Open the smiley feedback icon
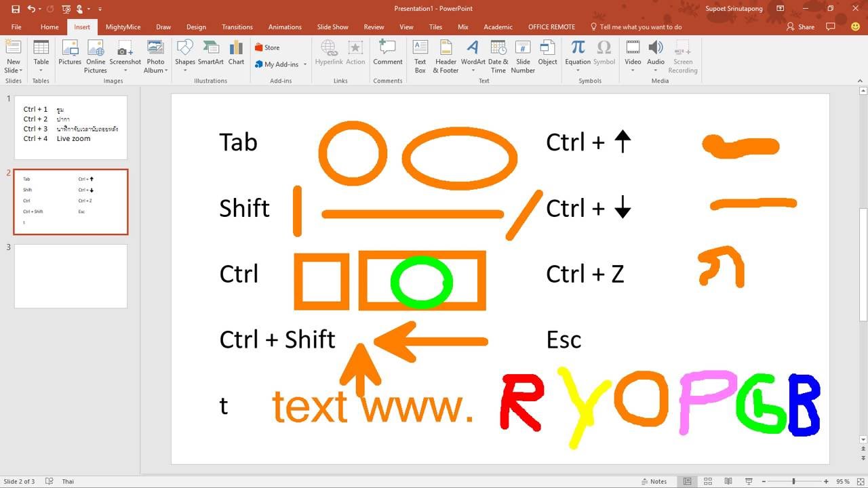 pos(855,27)
